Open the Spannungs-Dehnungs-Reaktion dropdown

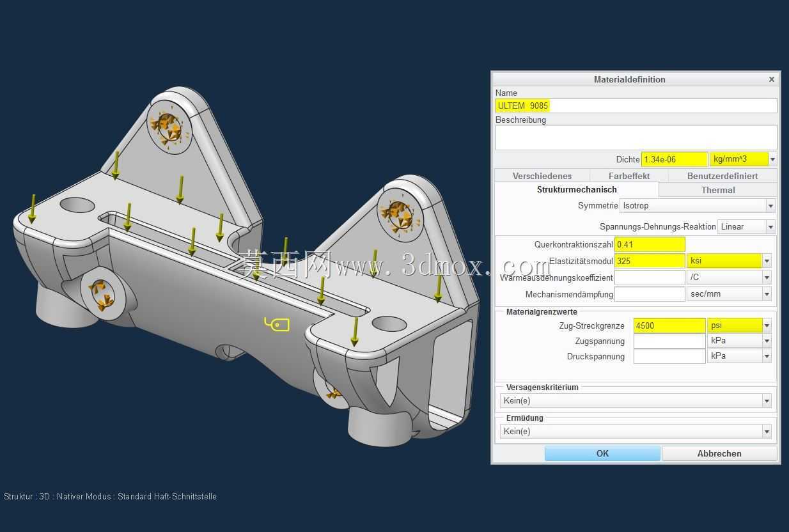(747, 227)
